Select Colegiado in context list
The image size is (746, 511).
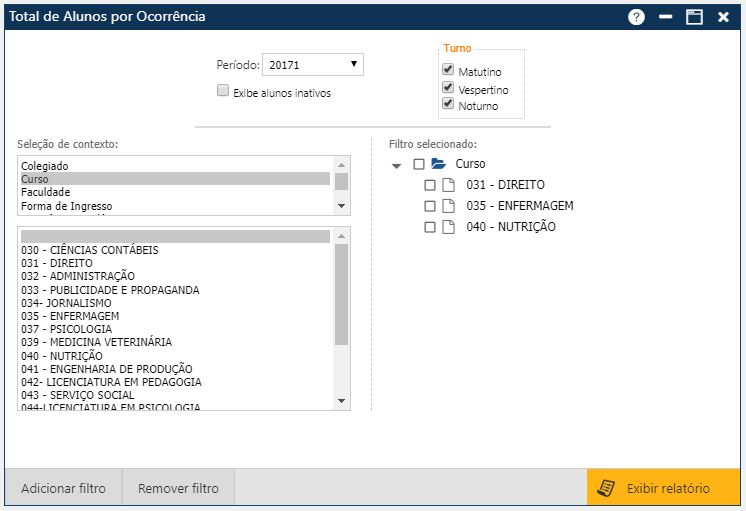point(48,166)
